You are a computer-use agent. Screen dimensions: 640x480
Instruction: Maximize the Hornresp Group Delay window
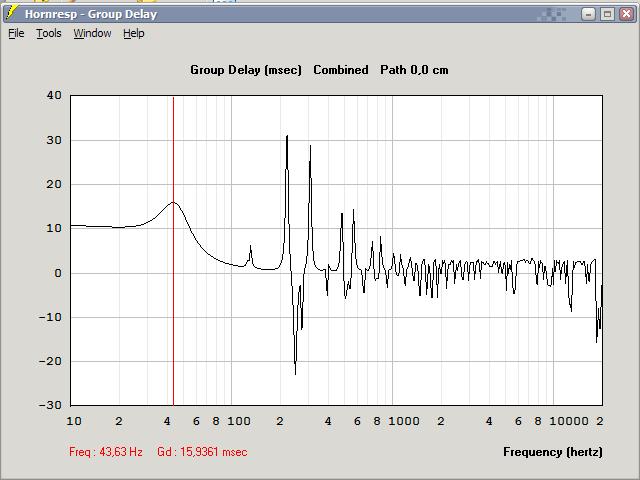(x=607, y=14)
